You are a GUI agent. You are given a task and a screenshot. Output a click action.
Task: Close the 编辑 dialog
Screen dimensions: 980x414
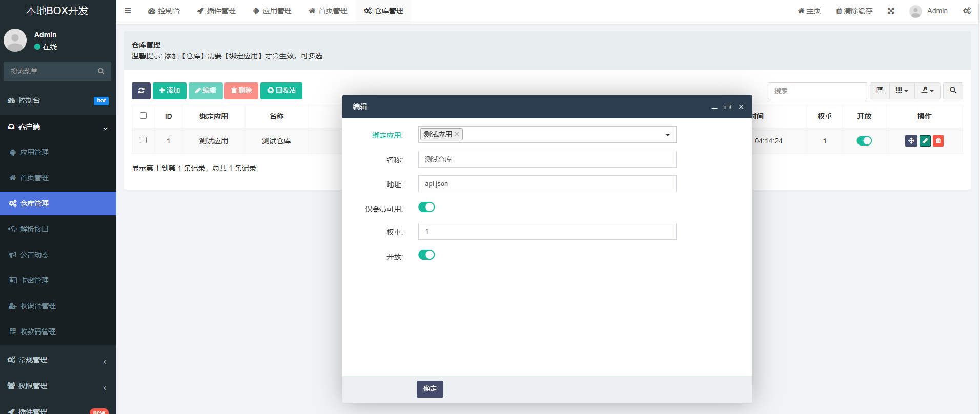(x=741, y=107)
